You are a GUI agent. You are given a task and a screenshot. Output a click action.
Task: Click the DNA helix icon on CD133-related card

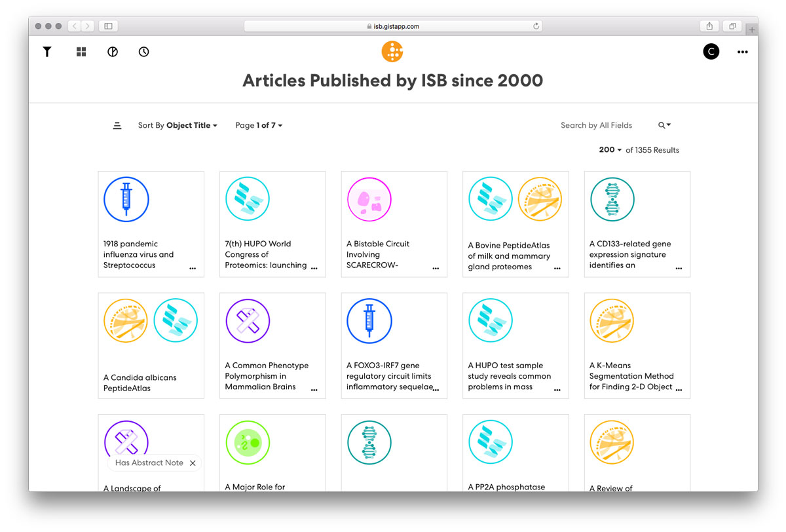point(612,200)
